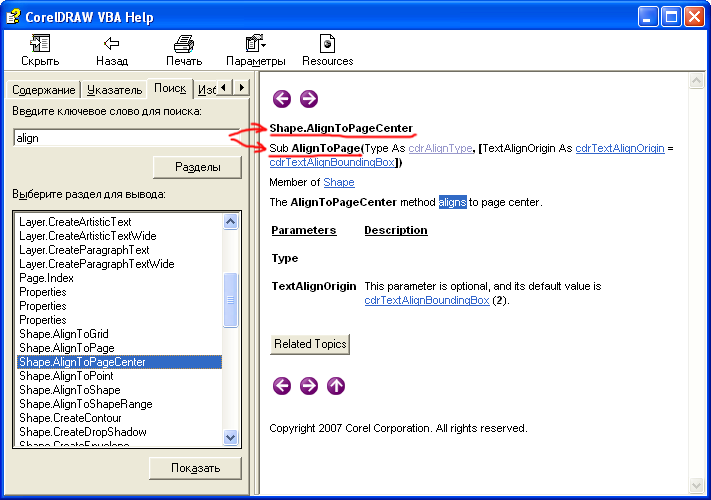Switch to the Содержание tab
711x500 pixels.
coord(44,90)
